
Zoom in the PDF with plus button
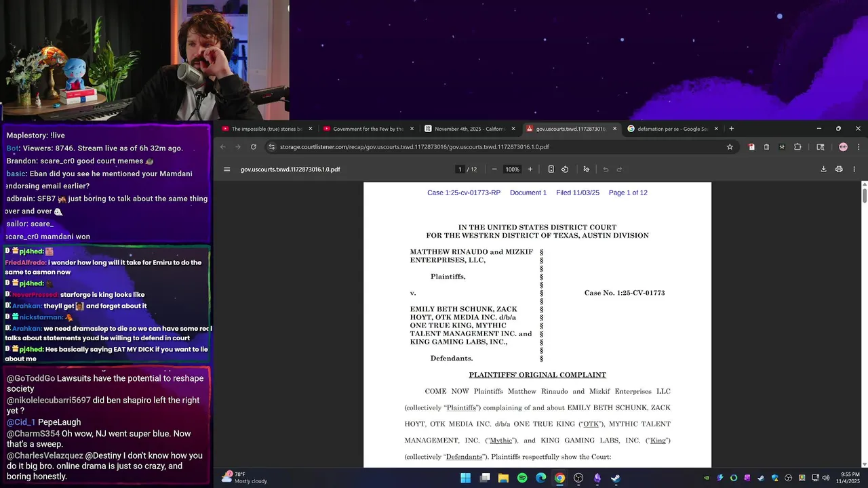tap(530, 169)
